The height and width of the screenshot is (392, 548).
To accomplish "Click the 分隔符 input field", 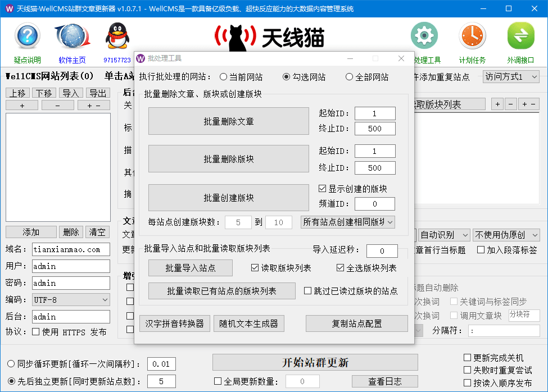I will [504, 331].
